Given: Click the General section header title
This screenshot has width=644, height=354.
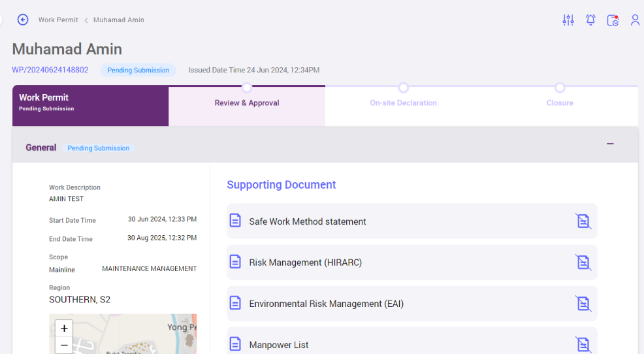Looking at the screenshot, I should point(40,148).
